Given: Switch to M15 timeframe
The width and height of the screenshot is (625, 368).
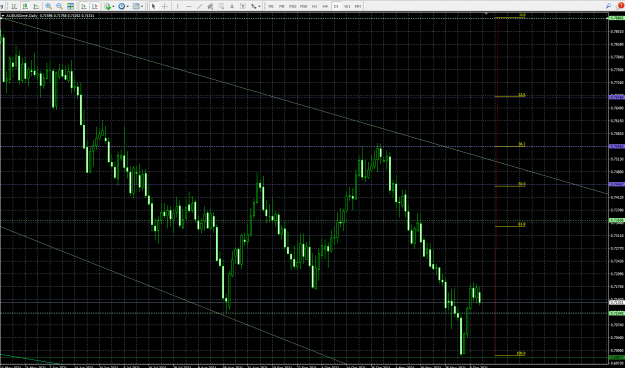Looking at the screenshot, I should 293,6.
